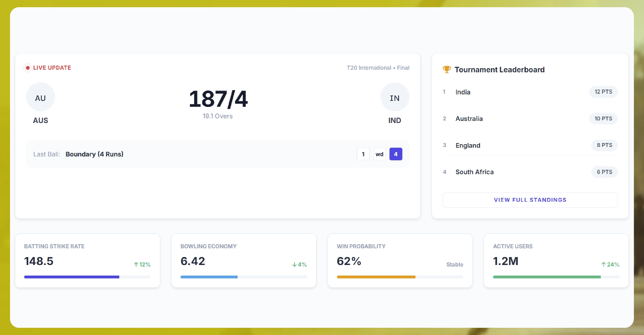Select the AU team avatar
Screen dimensions: 644x335
click(40, 97)
